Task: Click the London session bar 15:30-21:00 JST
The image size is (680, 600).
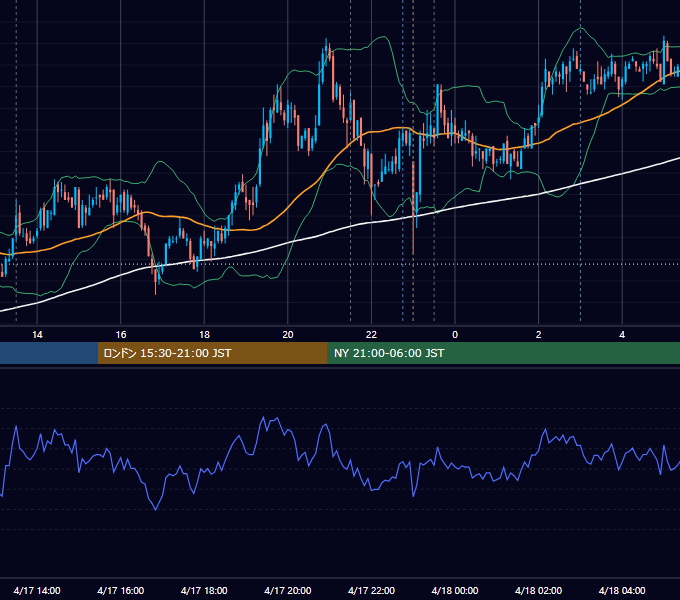Action: coord(212,353)
